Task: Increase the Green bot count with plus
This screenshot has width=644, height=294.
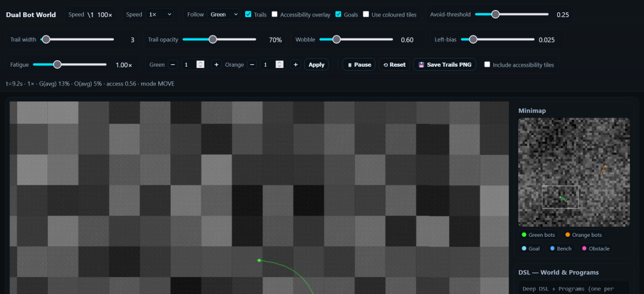Action: click(216, 64)
